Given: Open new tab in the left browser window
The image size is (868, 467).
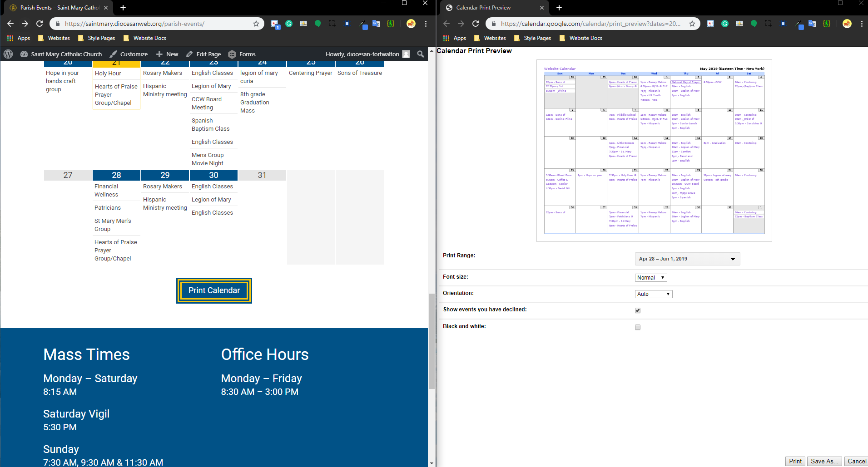Looking at the screenshot, I should click(123, 8).
